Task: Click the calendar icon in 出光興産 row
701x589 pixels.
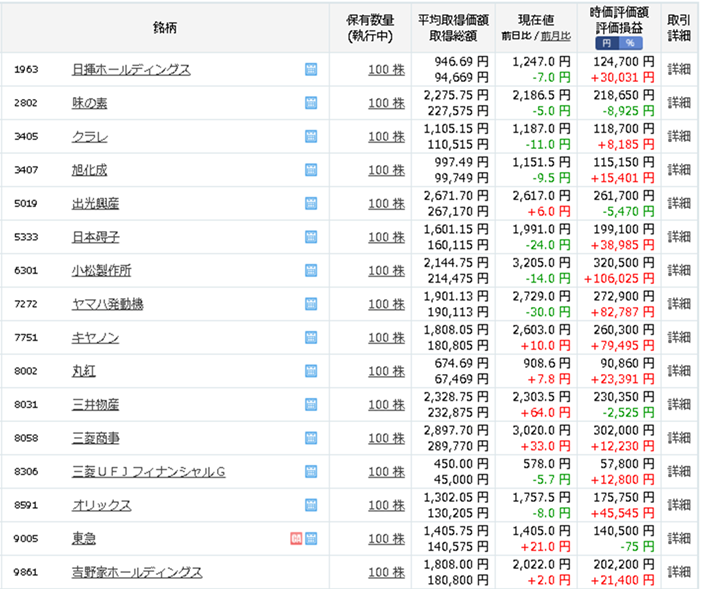Action: pos(311,203)
